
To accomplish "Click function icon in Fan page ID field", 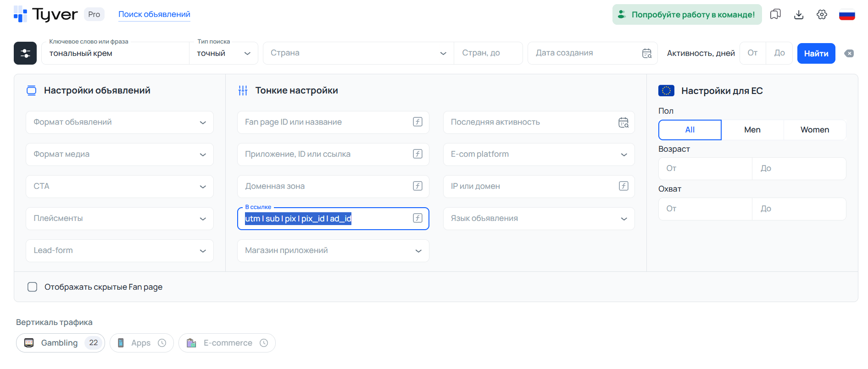I will pos(417,122).
